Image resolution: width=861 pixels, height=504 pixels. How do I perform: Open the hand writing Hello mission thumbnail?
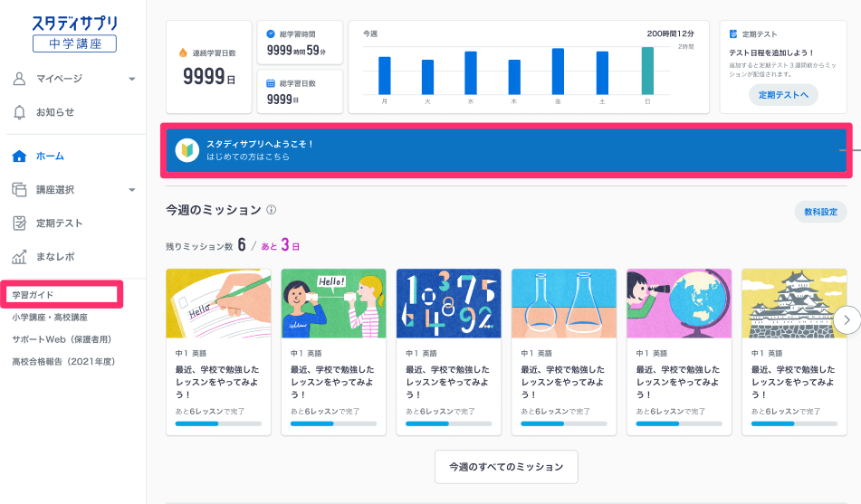coord(218,304)
